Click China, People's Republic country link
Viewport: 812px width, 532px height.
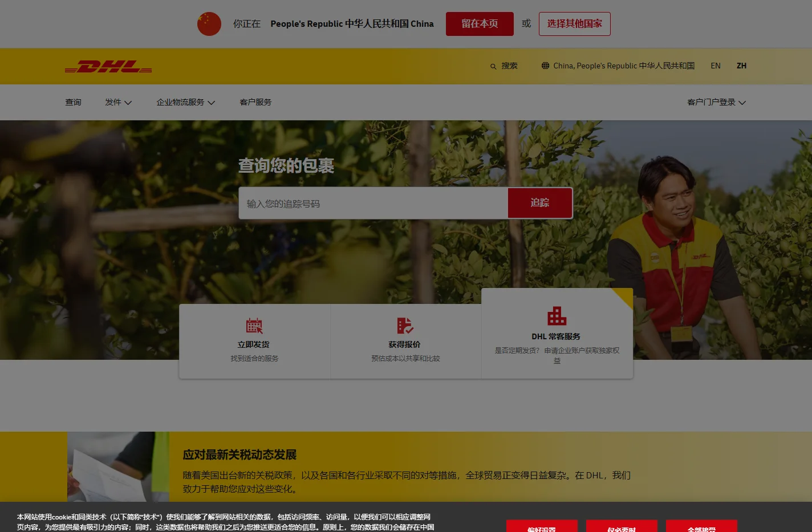(x=624, y=66)
